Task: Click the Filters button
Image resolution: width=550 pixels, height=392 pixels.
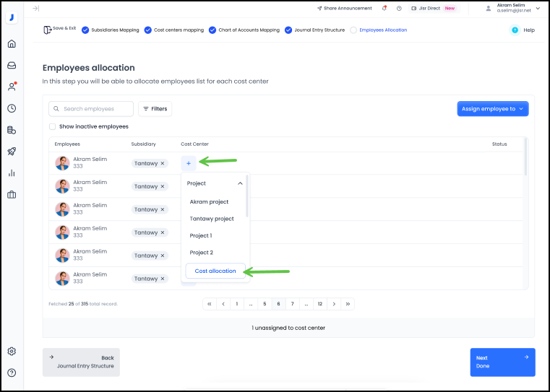Action: coord(155,109)
